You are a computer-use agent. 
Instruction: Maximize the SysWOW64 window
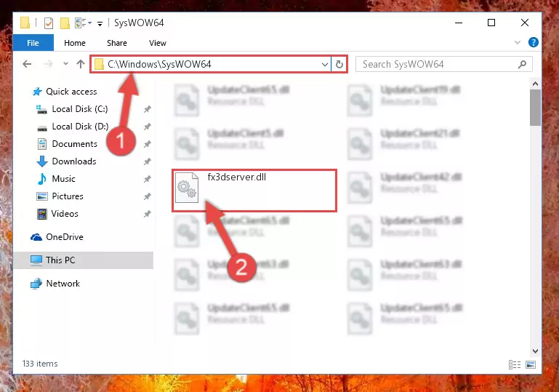pyautogui.click(x=491, y=23)
